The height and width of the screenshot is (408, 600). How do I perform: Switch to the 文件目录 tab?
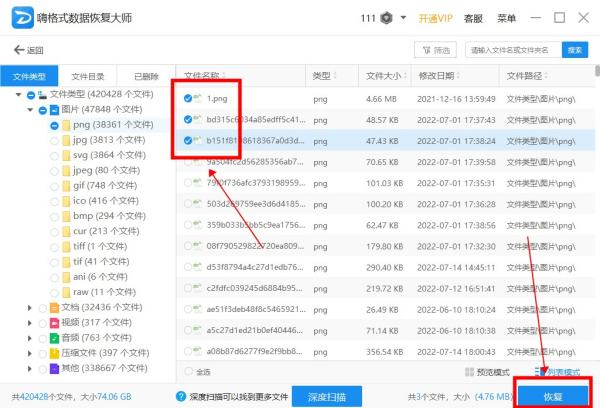click(x=87, y=76)
